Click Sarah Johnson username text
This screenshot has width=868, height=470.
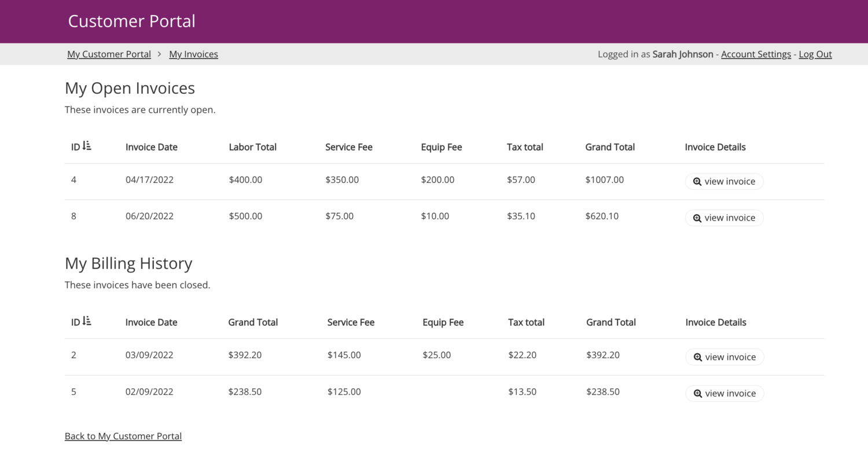pos(683,54)
